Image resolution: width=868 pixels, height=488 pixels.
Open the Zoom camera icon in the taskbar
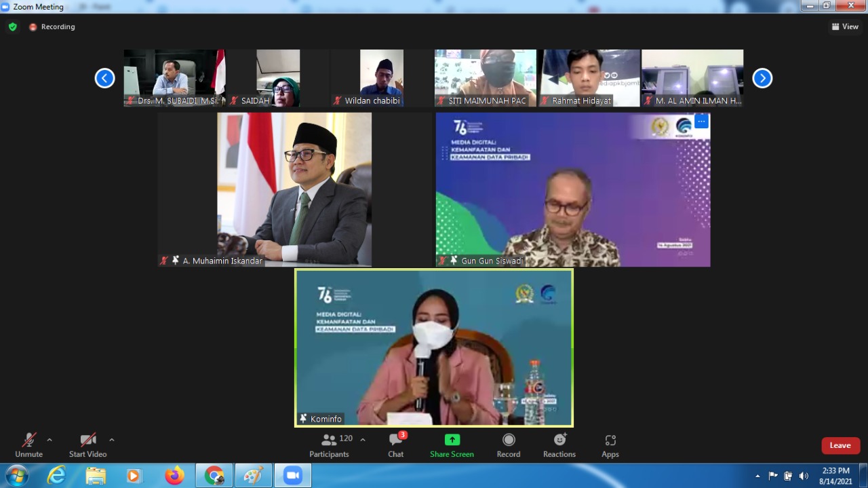292,475
